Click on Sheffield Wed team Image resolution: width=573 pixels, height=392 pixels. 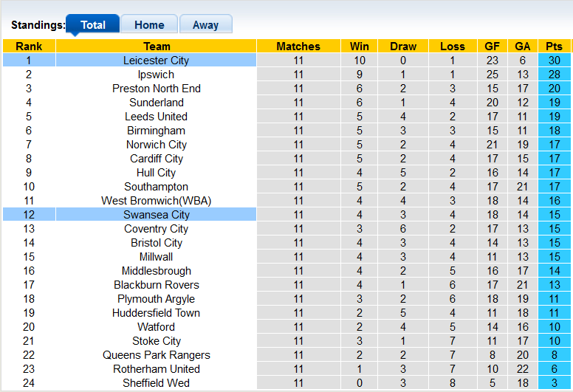[156, 383]
